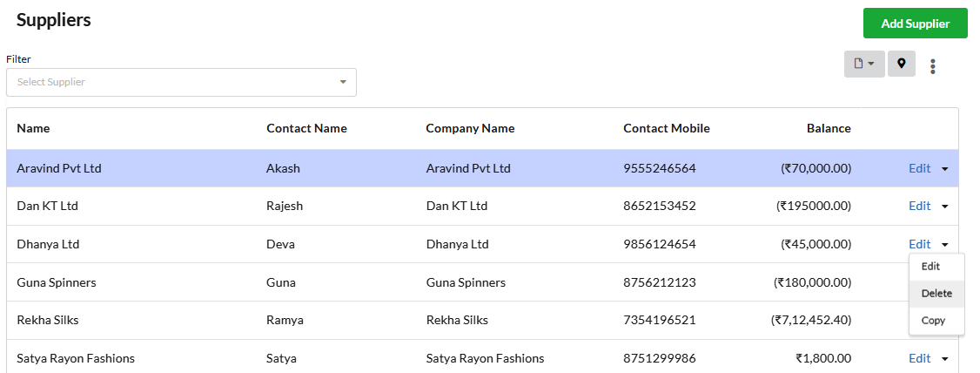Screen dimensions: 980x373
Task: Click the map location pin icon
Action: pyautogui.click(x=902, y=64)
